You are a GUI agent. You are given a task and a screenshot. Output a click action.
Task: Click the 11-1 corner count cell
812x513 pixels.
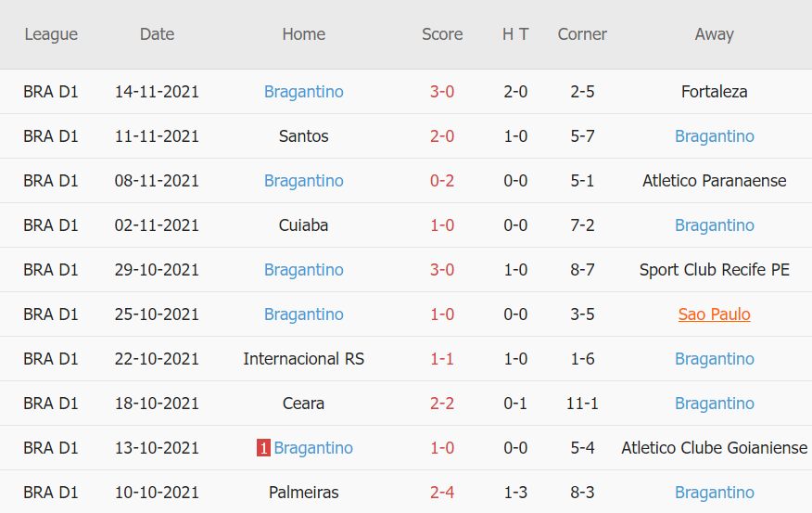582,404
